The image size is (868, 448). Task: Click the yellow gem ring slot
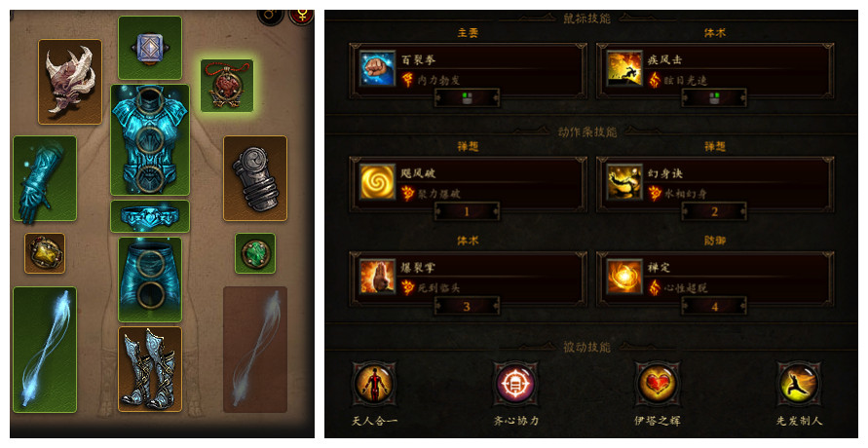coord(45,253)
